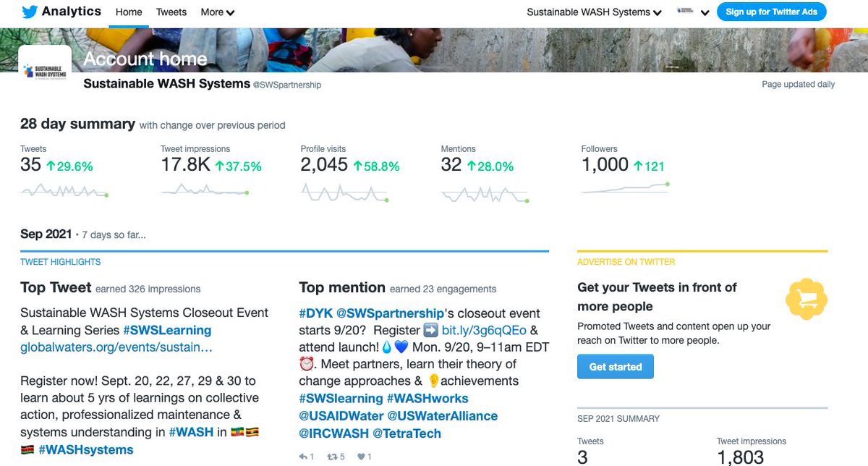Click the Top mention heading

click(342, 287)
